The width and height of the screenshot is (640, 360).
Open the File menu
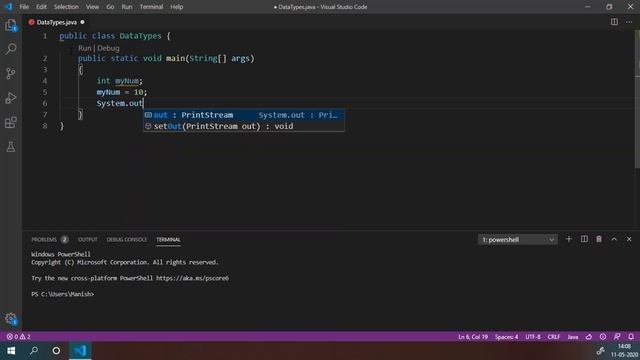pyautogui.click(x=24, y=7)
